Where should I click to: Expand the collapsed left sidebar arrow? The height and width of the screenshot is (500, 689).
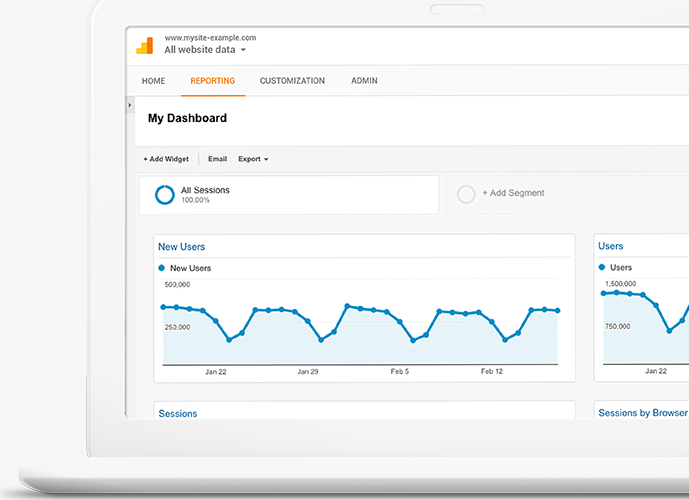tap(130, 105)
